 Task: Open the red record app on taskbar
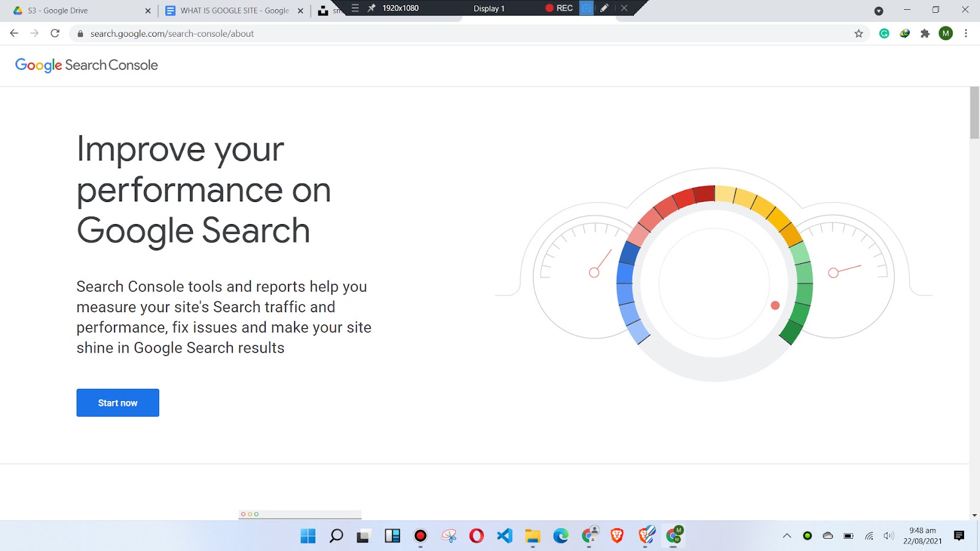[420, 536]
